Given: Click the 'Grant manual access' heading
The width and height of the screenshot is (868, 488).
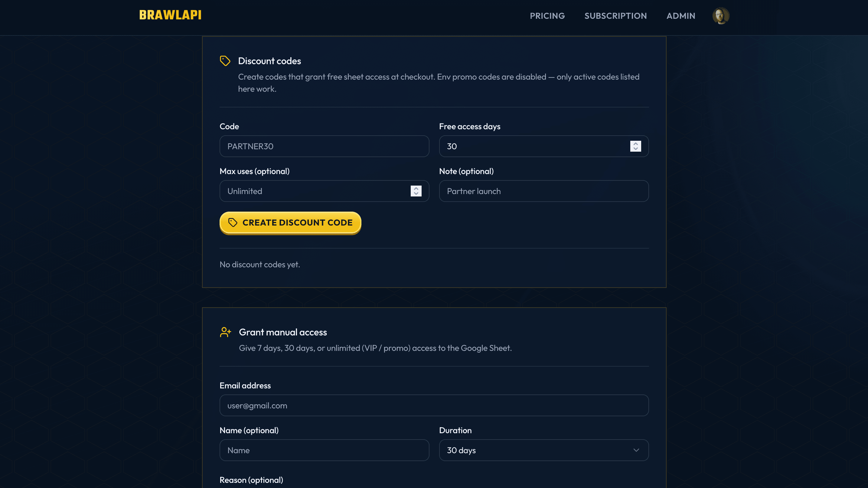Looking at the screenshot, I should (283, 332).
